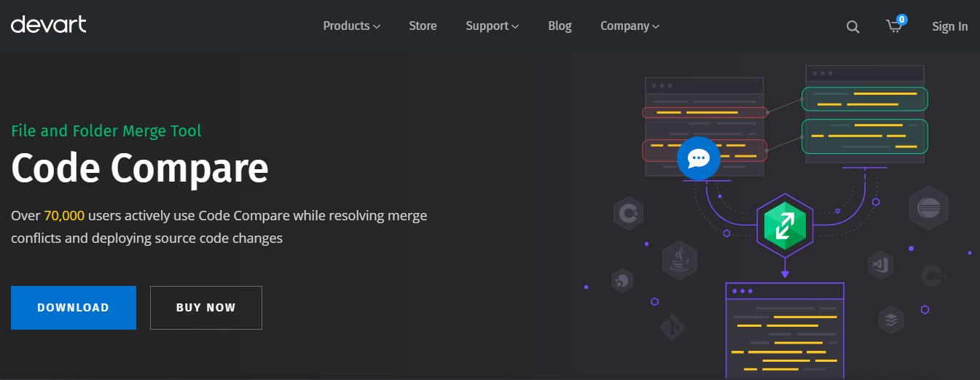
Task: Click the C# hexagon icon on the left
Action: [x=627, y=214]
